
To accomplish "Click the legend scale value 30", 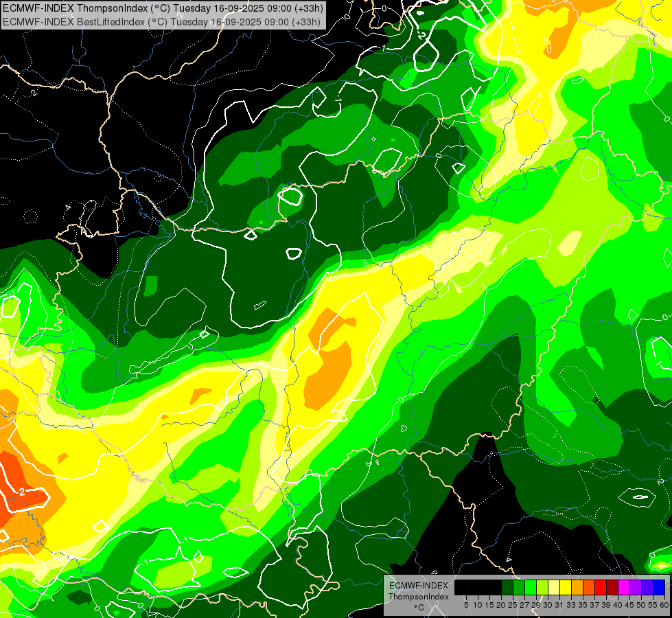I will coord(548,605).
